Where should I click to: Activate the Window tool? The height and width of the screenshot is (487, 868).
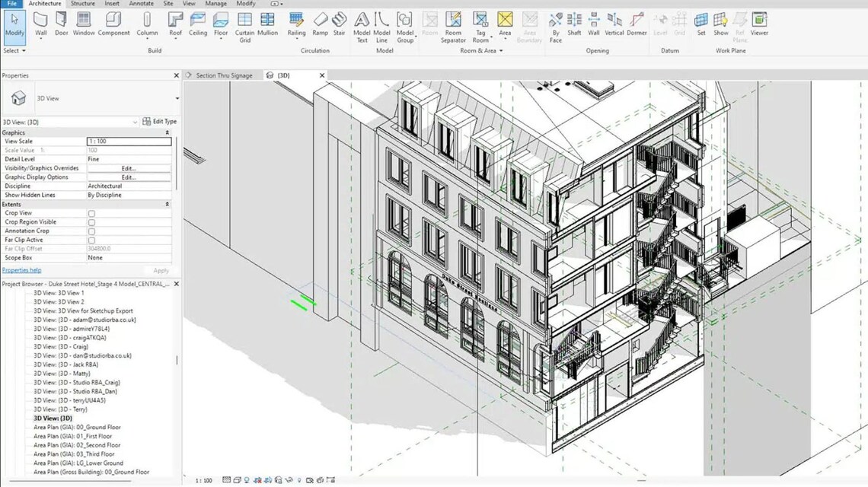(x=84, y=23)
